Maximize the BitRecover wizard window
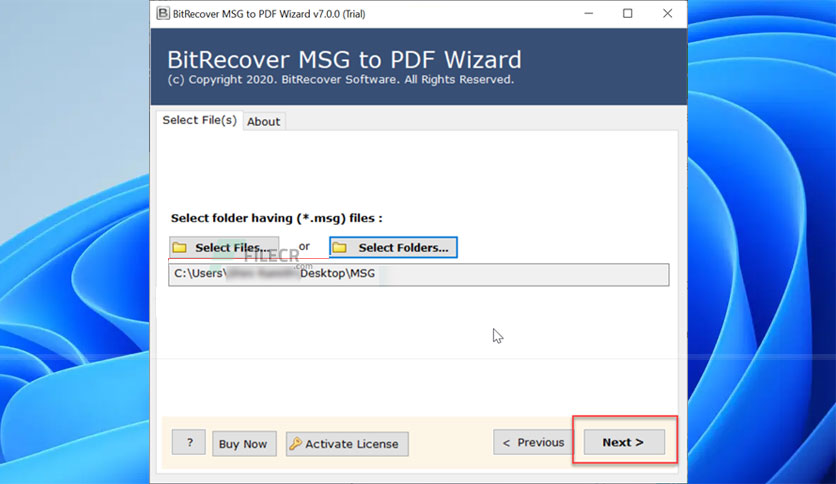 click(x=628, y=13)
